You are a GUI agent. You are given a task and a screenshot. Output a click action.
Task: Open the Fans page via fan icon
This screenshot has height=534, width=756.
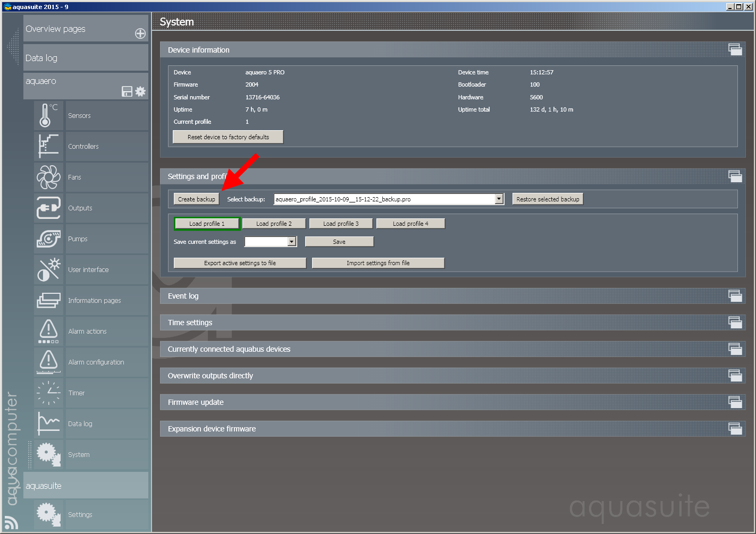point(48,177)
